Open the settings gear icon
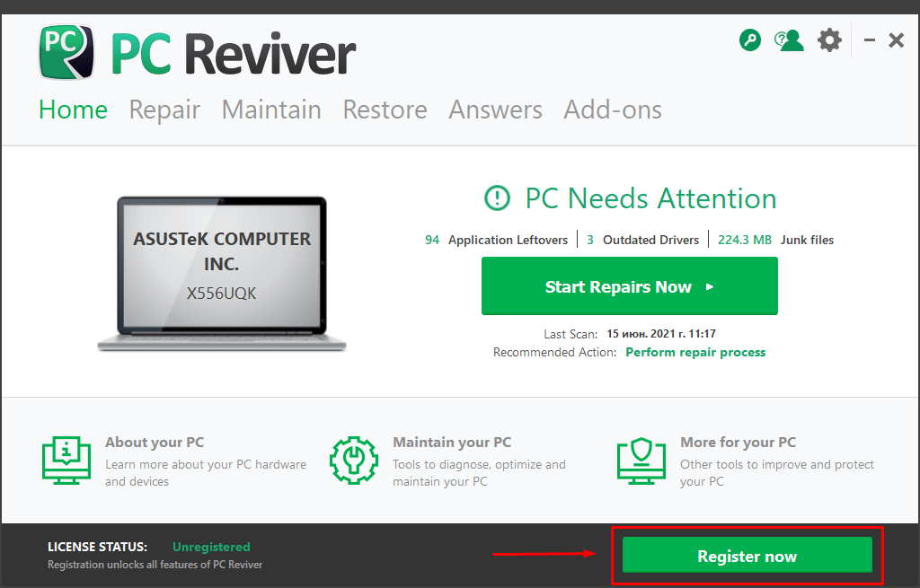Image resolution: width=920 pixels, height=588 pixels. [829, 40]
